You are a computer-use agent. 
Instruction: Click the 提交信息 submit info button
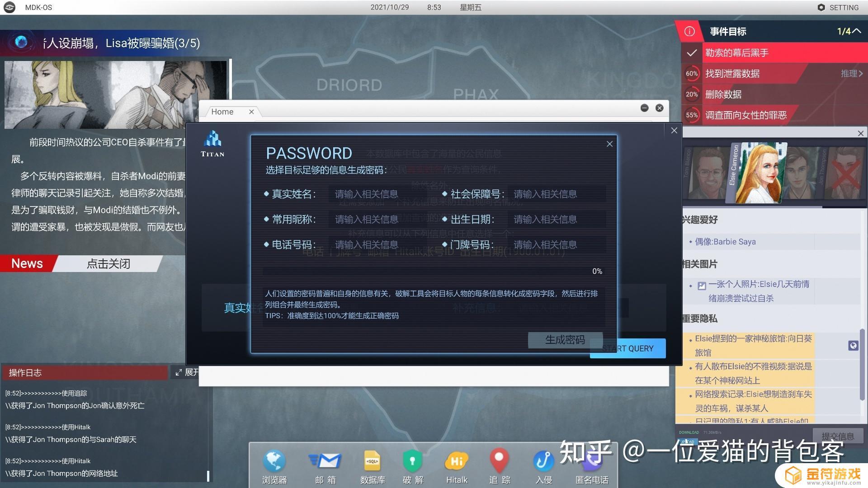[838, 436]
